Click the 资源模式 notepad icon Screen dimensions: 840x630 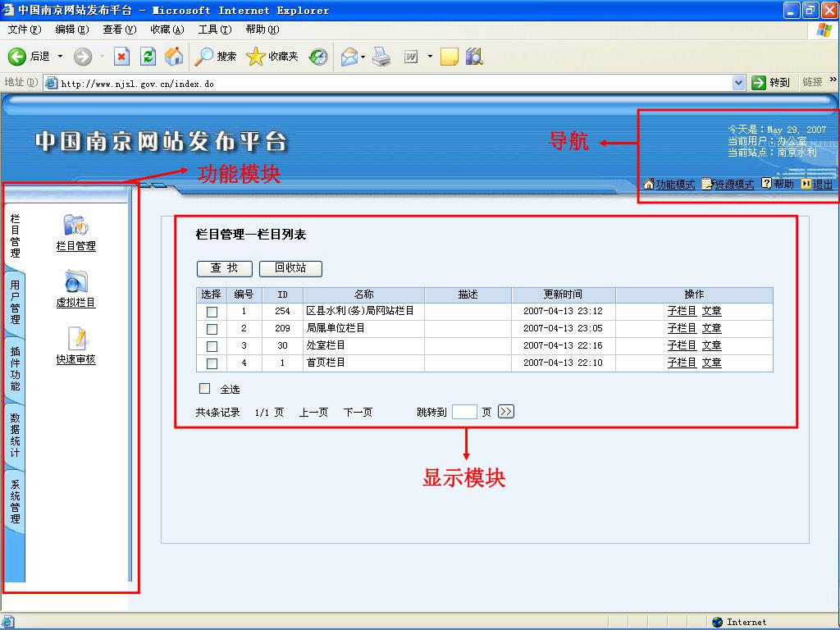click(x=707, y=185)
